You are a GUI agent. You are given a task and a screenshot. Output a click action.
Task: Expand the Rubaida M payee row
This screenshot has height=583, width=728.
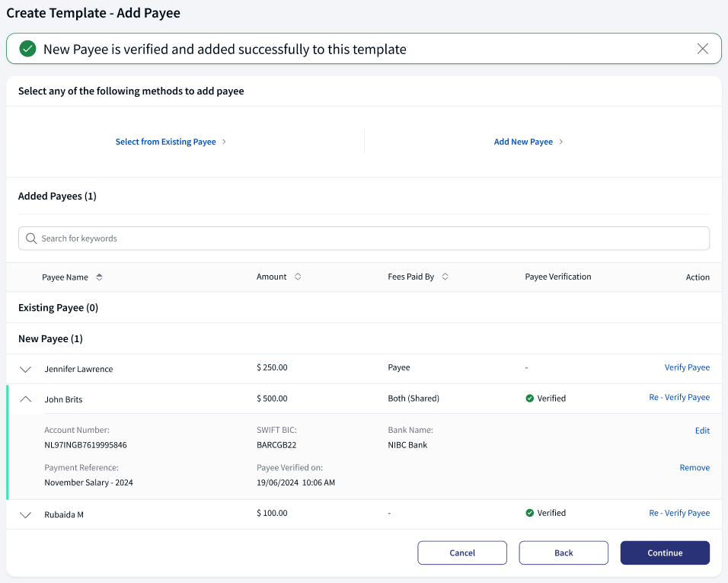pos(26,514)
